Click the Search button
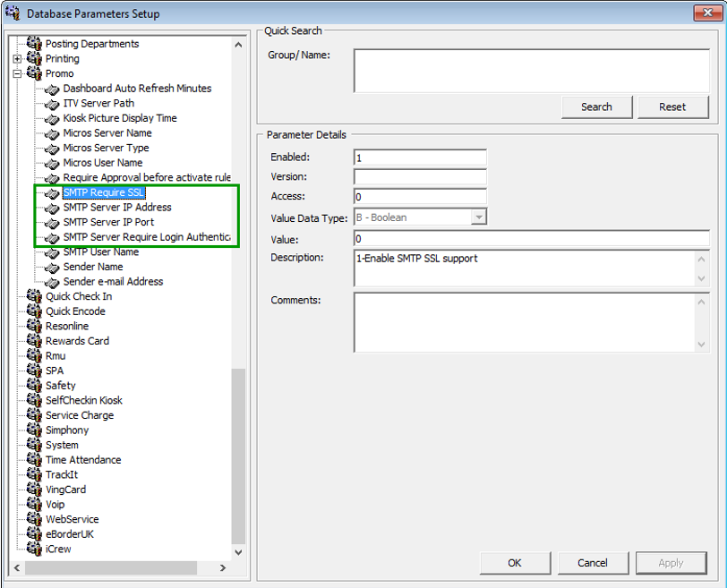The width and height of the screenshot is (727, 588). point(596,107)
